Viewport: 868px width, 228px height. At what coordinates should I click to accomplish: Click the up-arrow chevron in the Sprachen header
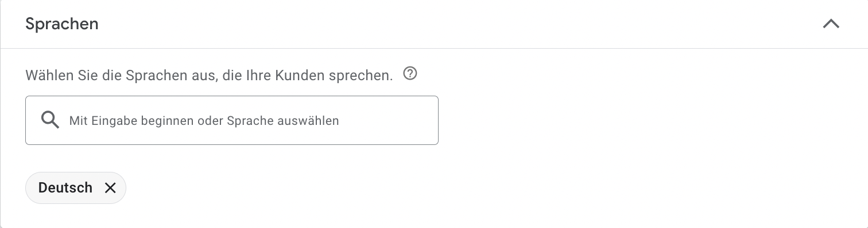click(831, 24)
